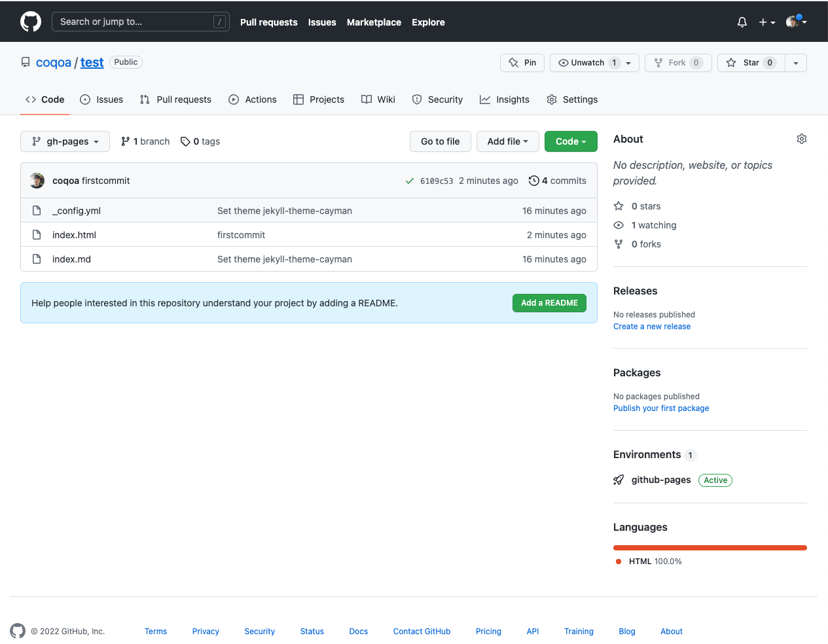The image size is (828, 644).
Task: Open the gh-pages branch selector
Action: click(x=65, y=141)
